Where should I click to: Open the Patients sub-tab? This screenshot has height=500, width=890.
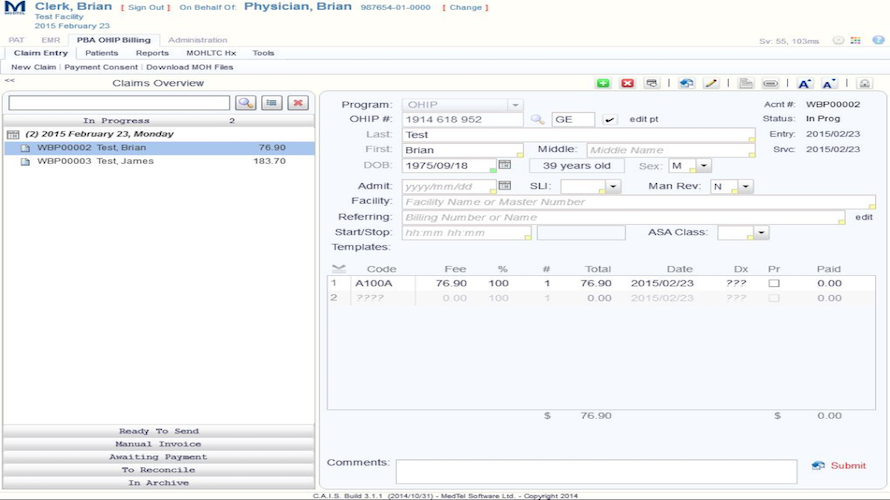pyautogui.click(x=102, y=53)
